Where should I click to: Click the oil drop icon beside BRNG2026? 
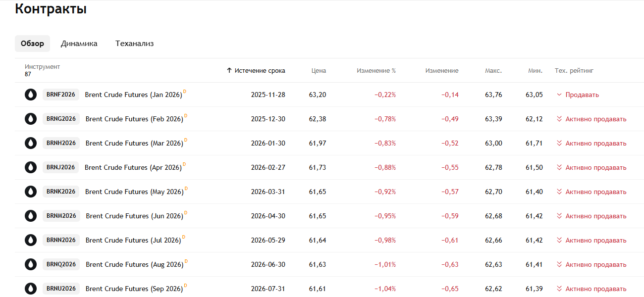pos(31,119)
